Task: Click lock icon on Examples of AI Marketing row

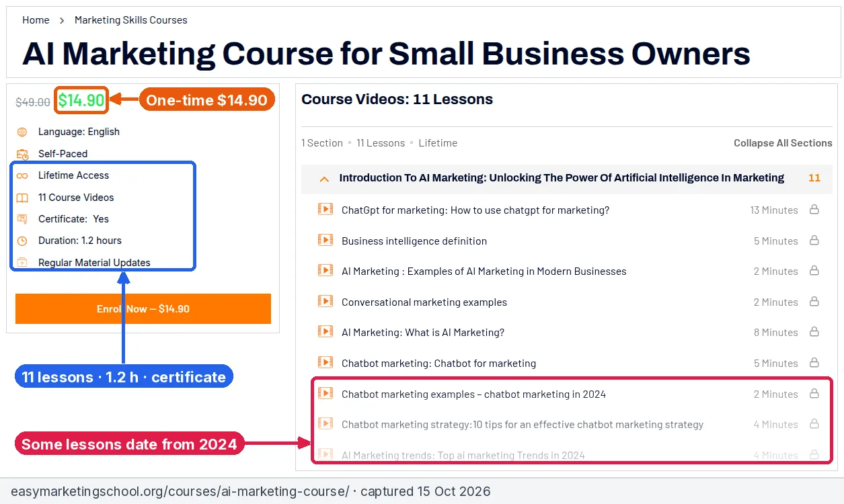Action: point(814,271)
